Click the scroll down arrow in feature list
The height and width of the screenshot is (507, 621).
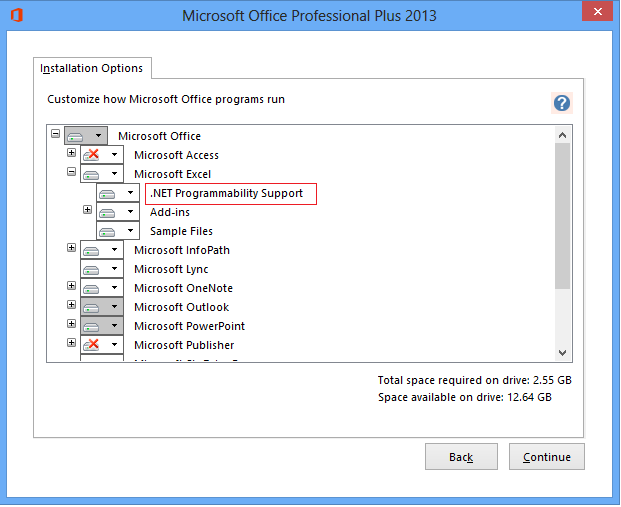coord(562,352)
